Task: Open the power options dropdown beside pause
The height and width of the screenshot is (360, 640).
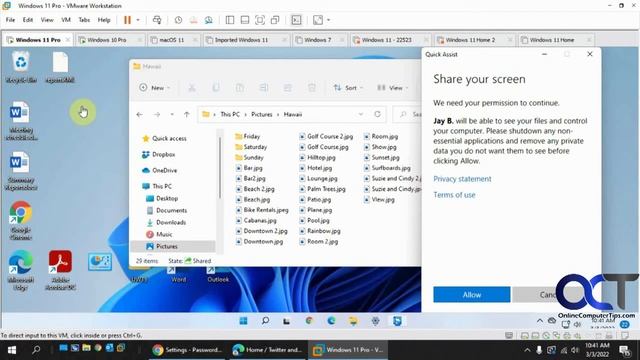Action: (138, 20)
